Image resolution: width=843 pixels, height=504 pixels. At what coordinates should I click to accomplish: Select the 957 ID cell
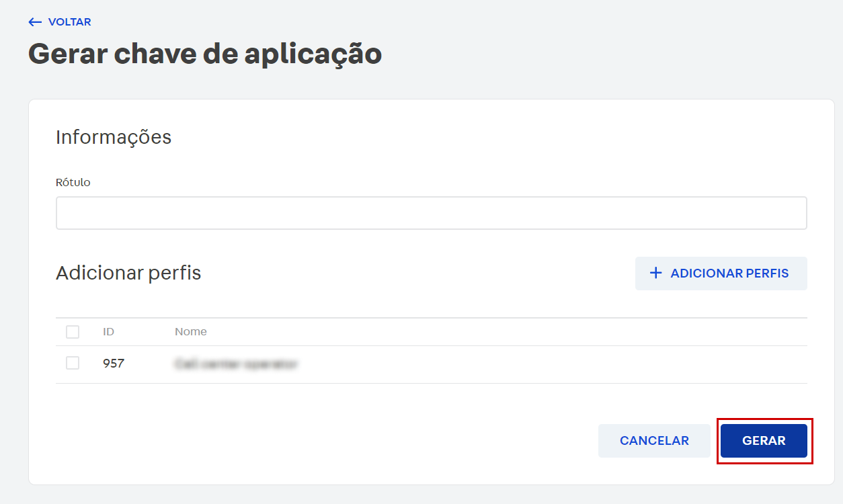[x=114, y=364]
